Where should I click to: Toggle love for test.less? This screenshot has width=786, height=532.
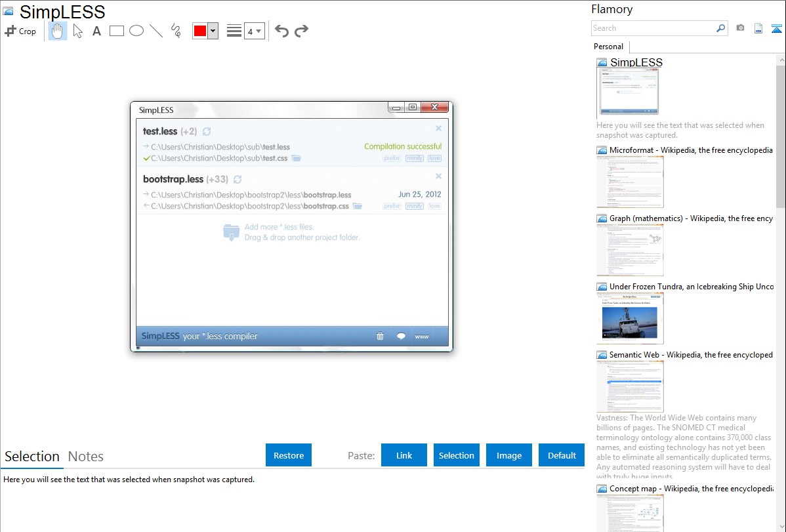(434, 158)
